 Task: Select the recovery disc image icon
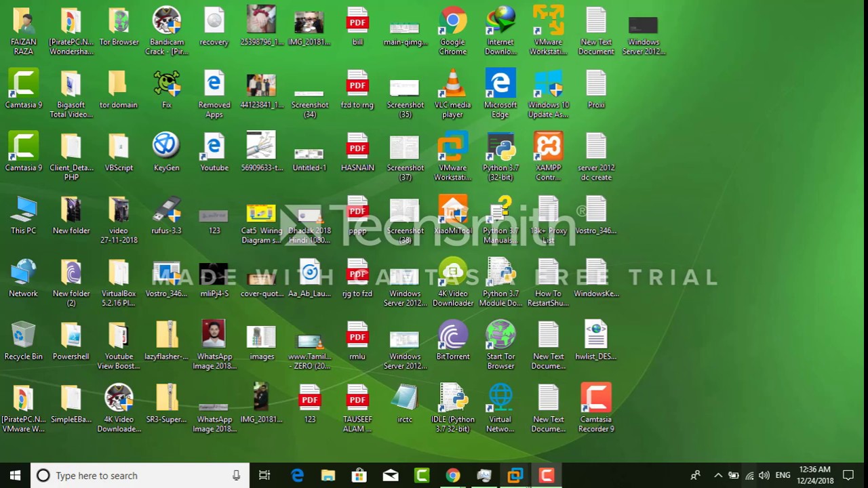[x=214, y=27]
